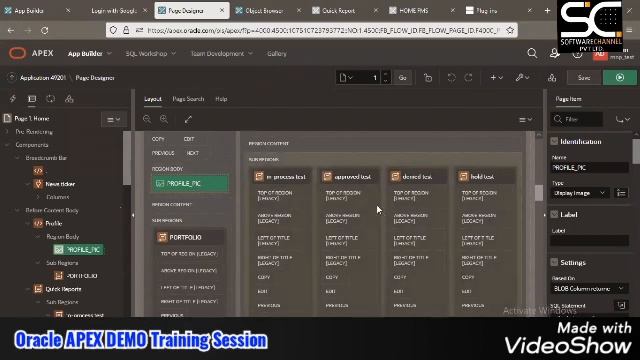
Task: Save the page
Action: click(x=584, y=78)
